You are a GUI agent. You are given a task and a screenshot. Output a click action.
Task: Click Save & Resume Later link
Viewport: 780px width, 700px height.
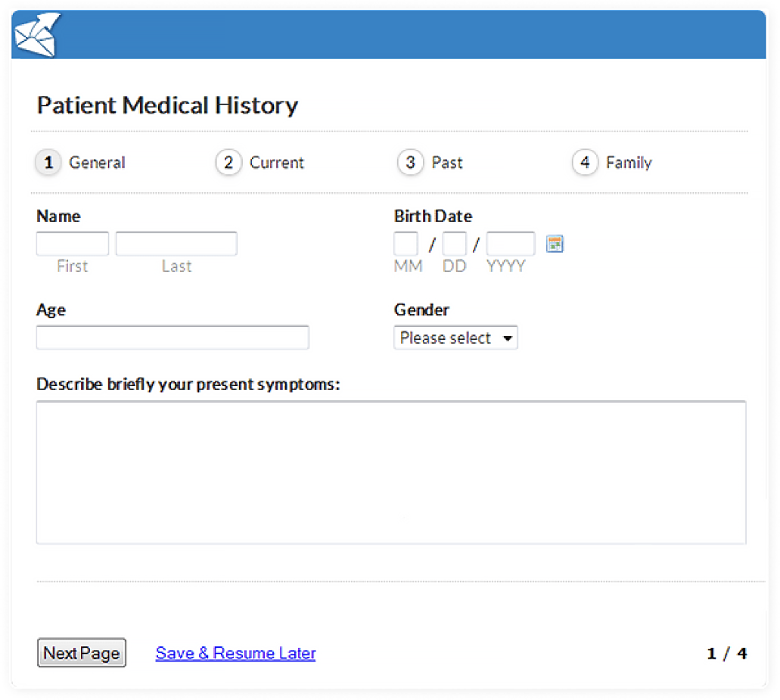pyautogui.click(x=236, y=653)
